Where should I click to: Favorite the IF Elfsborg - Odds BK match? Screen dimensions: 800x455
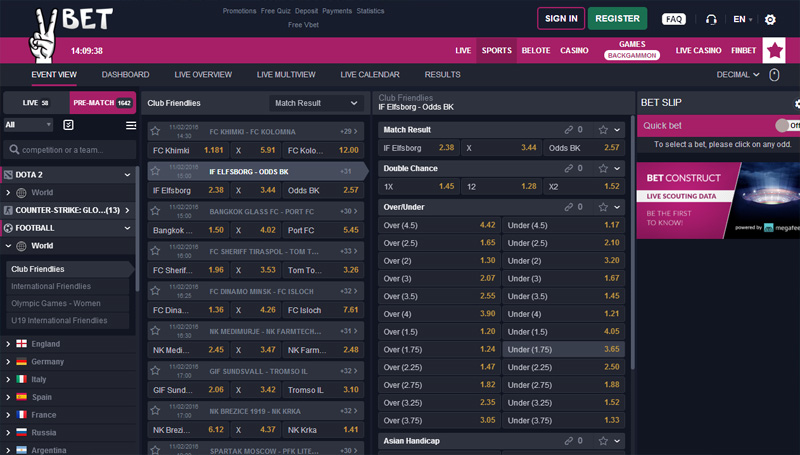pyautogui.click(x=156, y=171)
